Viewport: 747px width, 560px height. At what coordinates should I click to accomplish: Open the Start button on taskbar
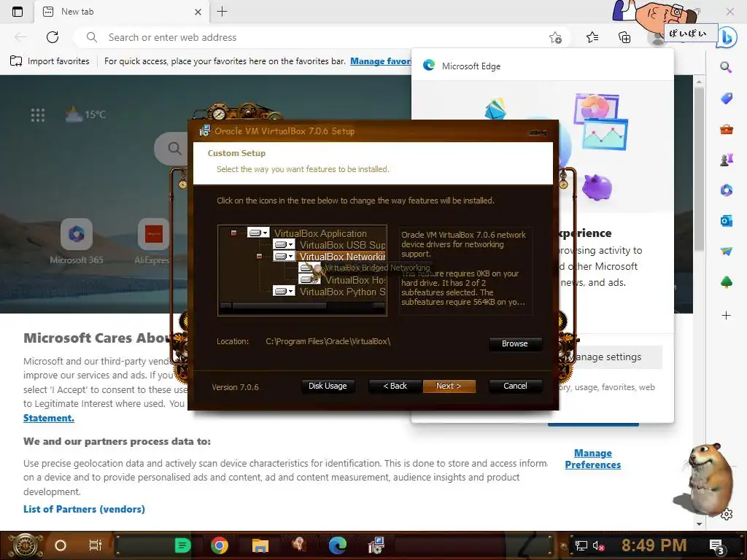[24, 545]
